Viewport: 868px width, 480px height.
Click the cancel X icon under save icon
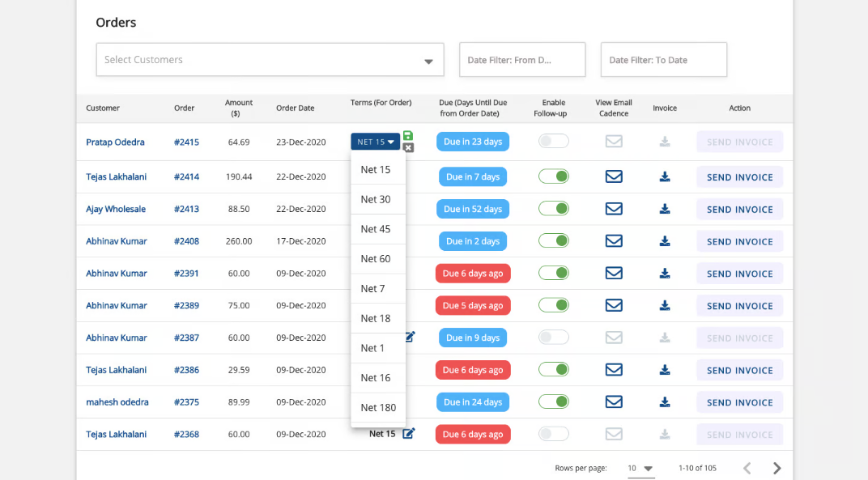[408, 148]
